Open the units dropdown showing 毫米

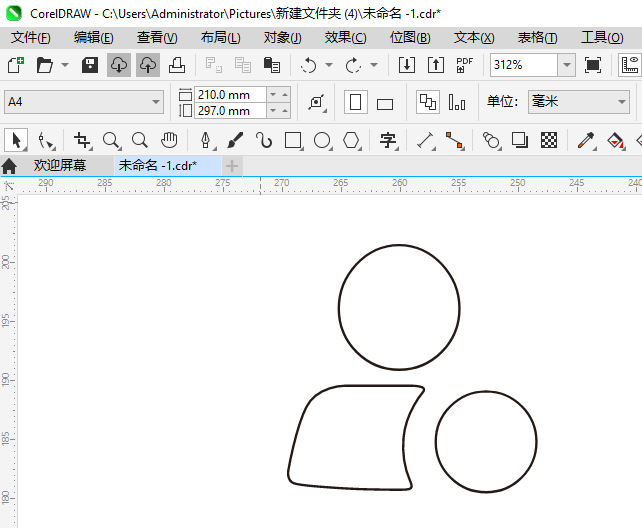pyautogui.click(x=579, y=102)
